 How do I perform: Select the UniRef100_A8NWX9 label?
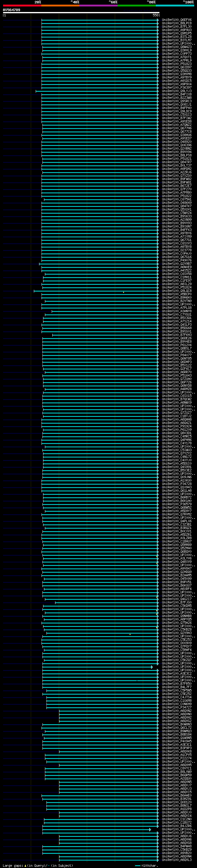point(176,403)
